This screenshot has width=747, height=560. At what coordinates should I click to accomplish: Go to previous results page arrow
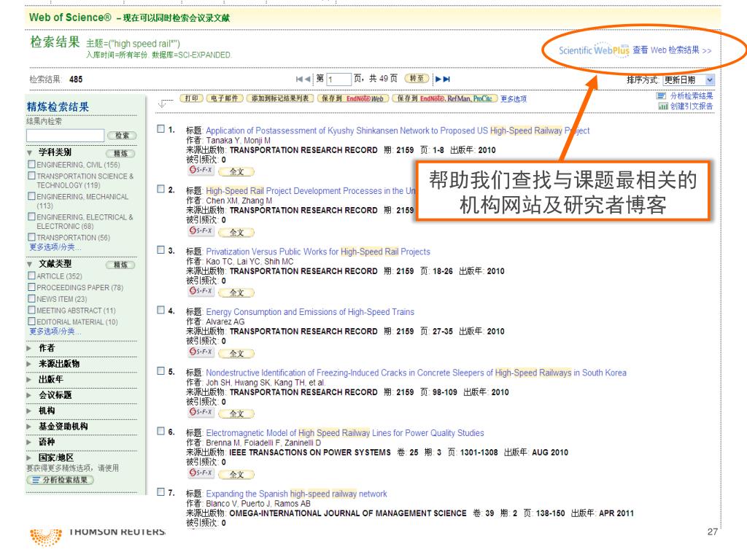(x=307, y=79)
